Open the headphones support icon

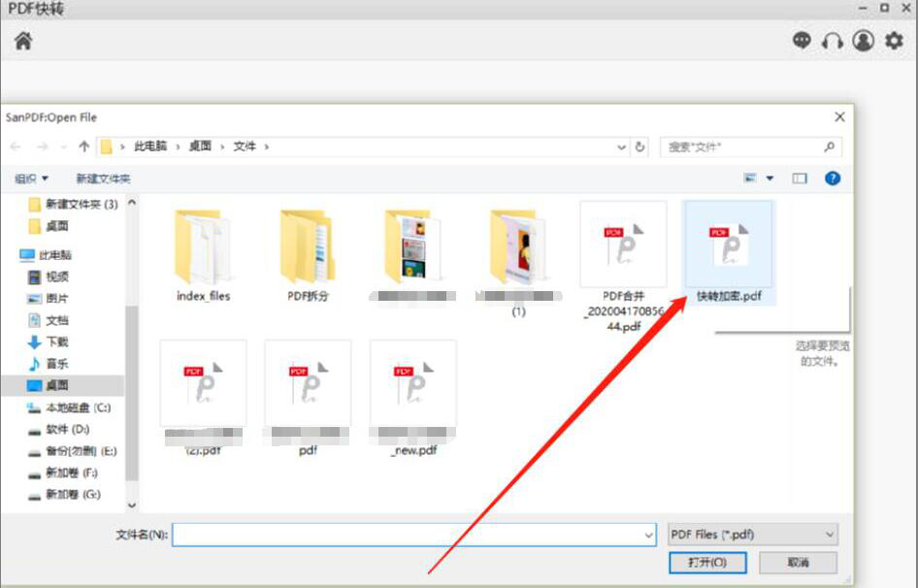point(833,41)
